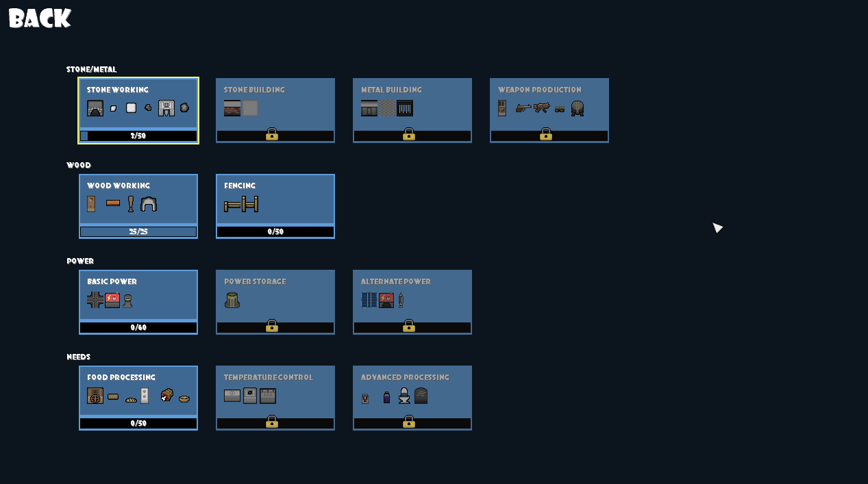The image size is (868, 484).
Task: Click the helmet armor icon in Weapon Production
Action: (x=578, y=108)
